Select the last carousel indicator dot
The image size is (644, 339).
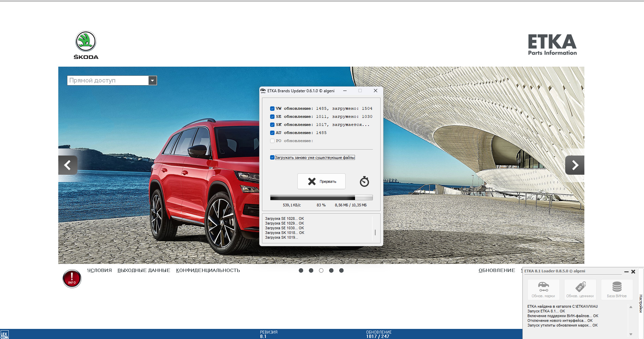click(341, 270)
